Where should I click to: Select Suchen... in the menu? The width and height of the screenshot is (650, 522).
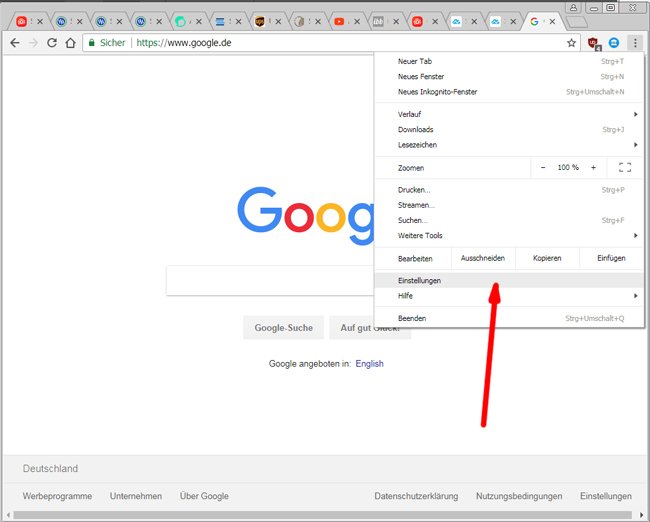[509, 221]
